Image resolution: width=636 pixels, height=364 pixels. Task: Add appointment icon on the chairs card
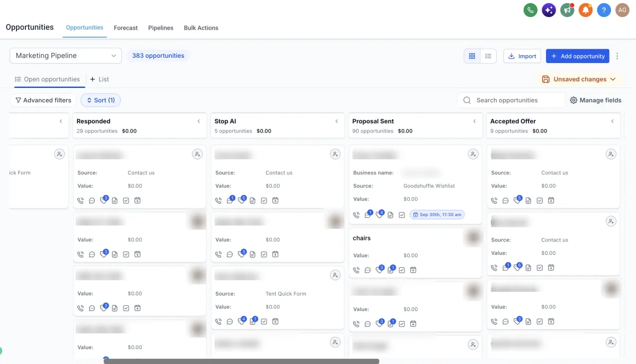pyautogui.click(x=413, y=270)
